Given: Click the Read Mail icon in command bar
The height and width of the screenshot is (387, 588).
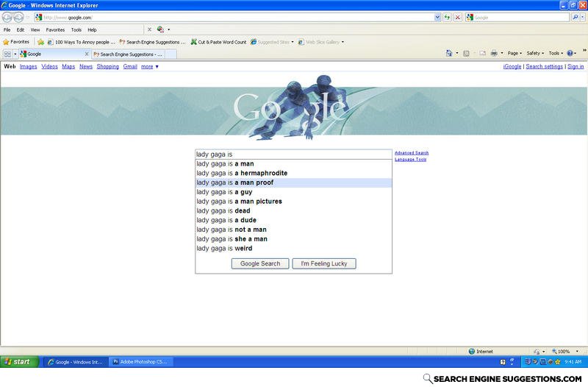Looking at the screenshot, I should click(482, 53).
